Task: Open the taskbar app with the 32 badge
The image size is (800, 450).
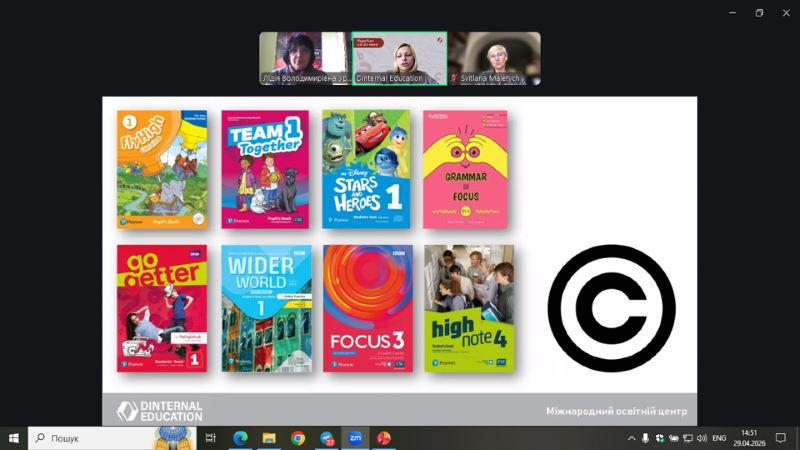Action: pos(327,438)
